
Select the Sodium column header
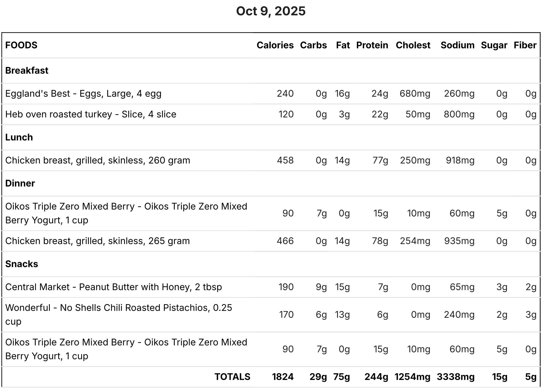coord(457,45)
